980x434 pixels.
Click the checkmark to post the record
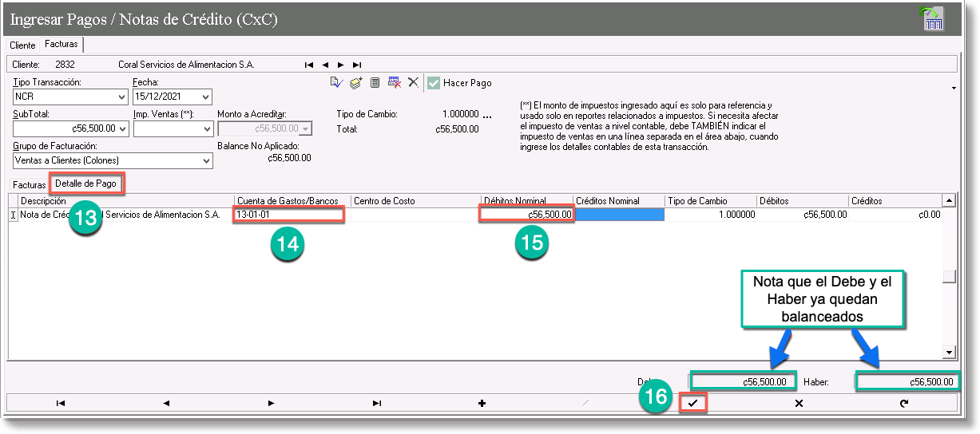click(x=692, y=403)
